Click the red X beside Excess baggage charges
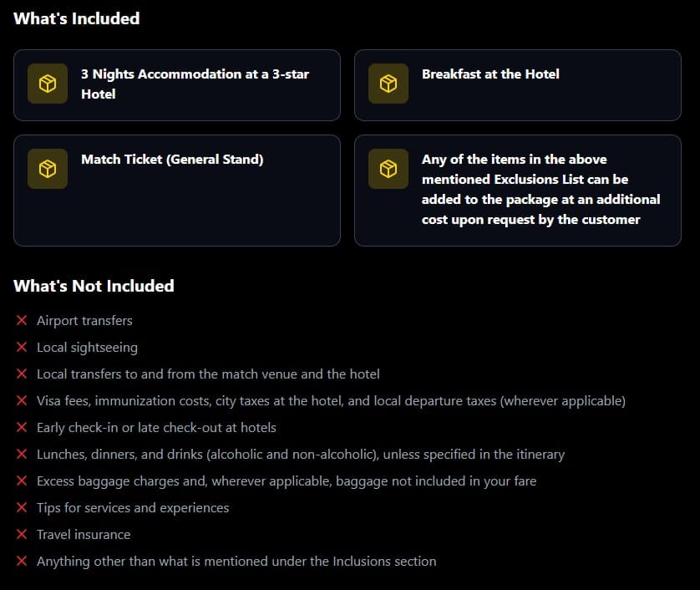Screen dimensions: 700x590 click(22, 481)
